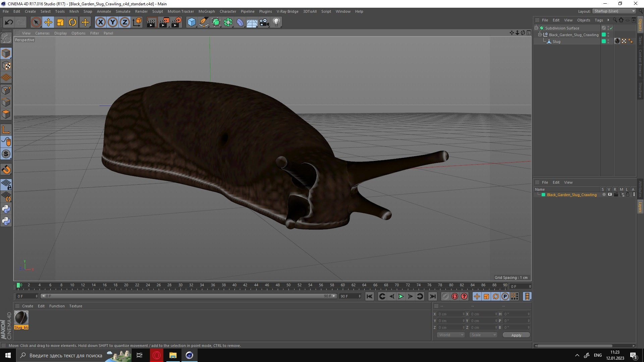The width and height of the screenshot is (644, 362).
Task: Open the spline Pen tool icon
Action: (204, 22)
